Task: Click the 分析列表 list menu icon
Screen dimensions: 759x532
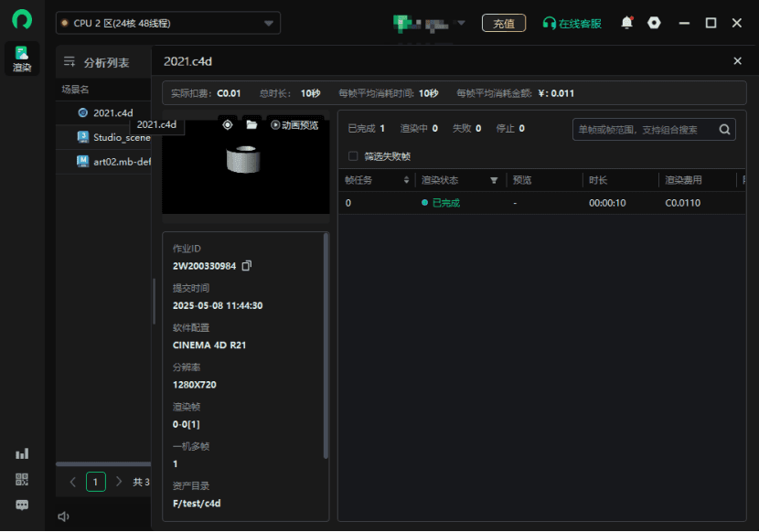Action: pos(69,61)
